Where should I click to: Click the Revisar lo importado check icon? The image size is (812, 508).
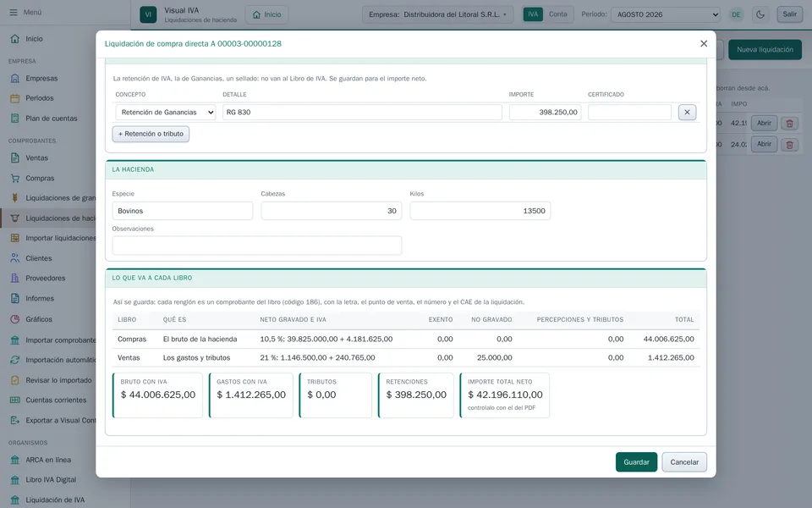click(15, 380)
